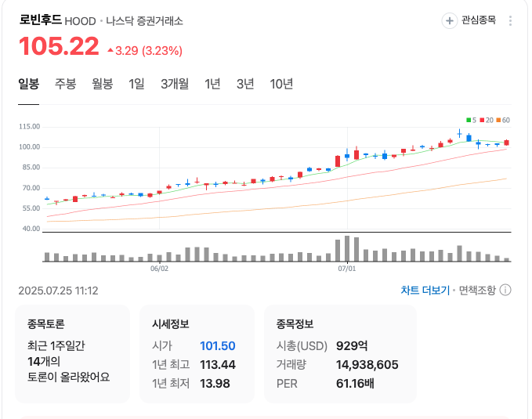The width and height of the screenshot is (532, 419).
Task: Click the 70.00 price axis label
Action: coord(31,188)
